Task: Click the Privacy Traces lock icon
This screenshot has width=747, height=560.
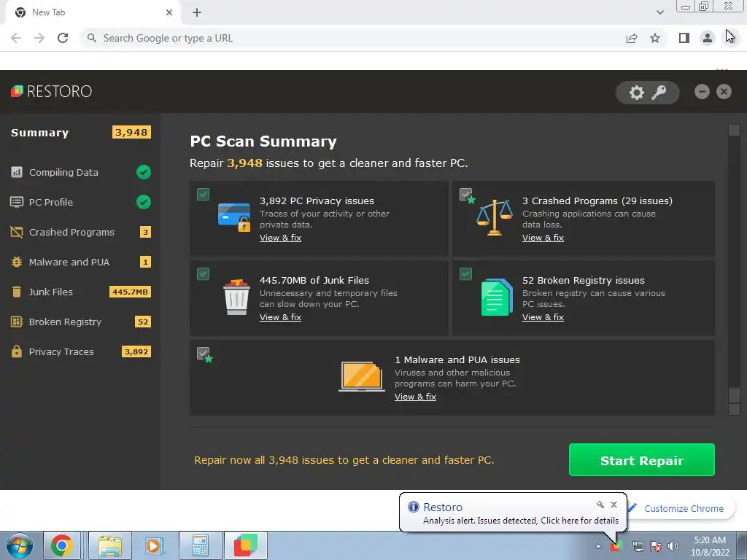Action: click(17, 351)
